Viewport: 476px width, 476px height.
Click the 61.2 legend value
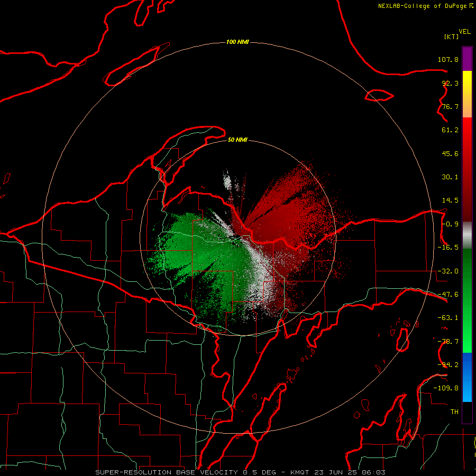(x=450, y=130)
